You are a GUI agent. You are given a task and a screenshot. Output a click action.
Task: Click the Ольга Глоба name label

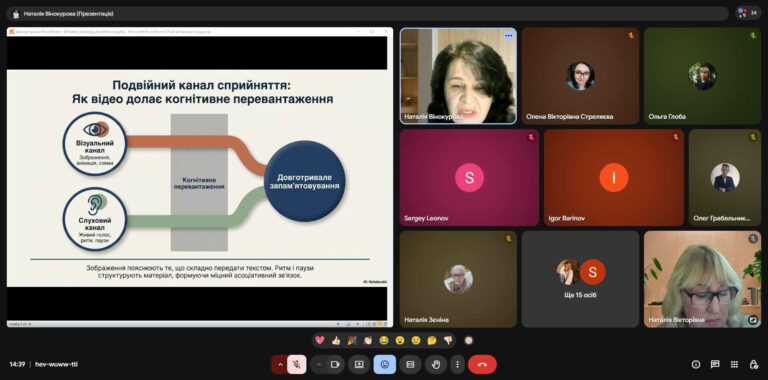[x=667, y=117]
